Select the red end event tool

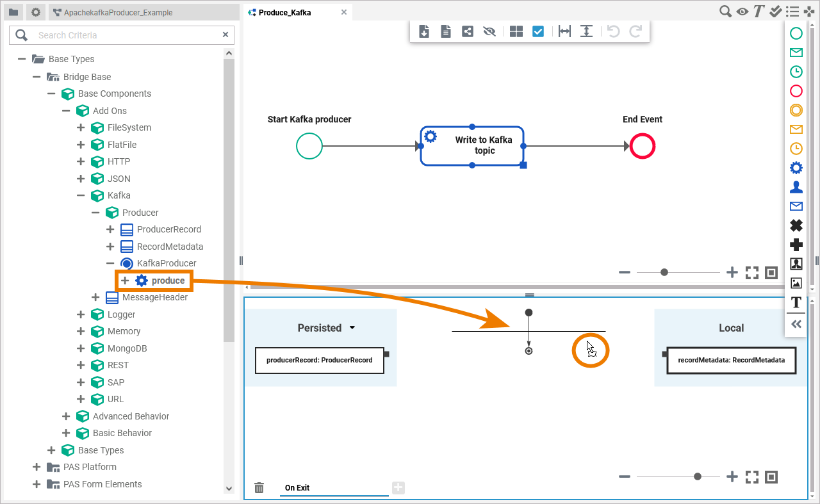pyautogui.click(x=796, y=91)
